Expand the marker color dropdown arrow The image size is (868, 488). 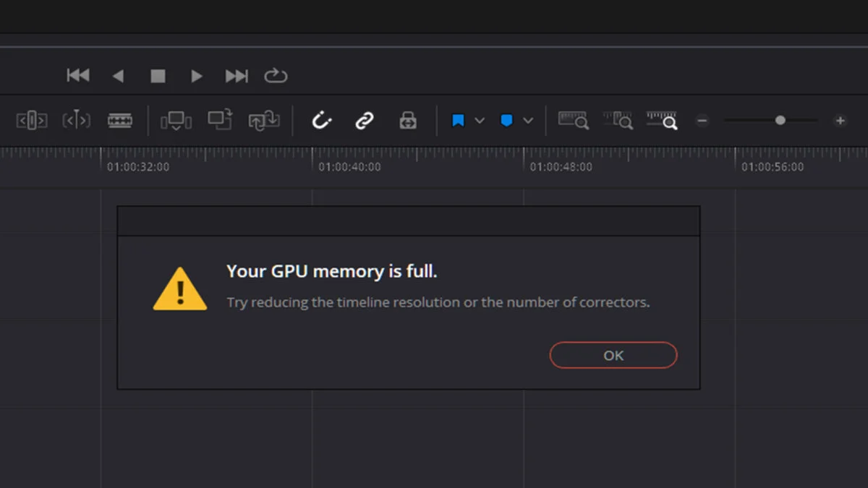[528, 121]
